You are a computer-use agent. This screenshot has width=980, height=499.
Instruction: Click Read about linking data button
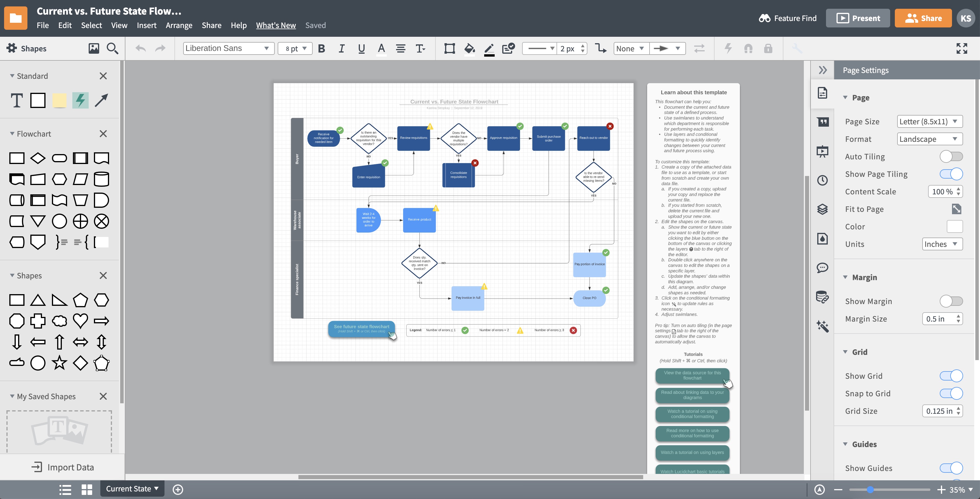[x=692, y=395]
